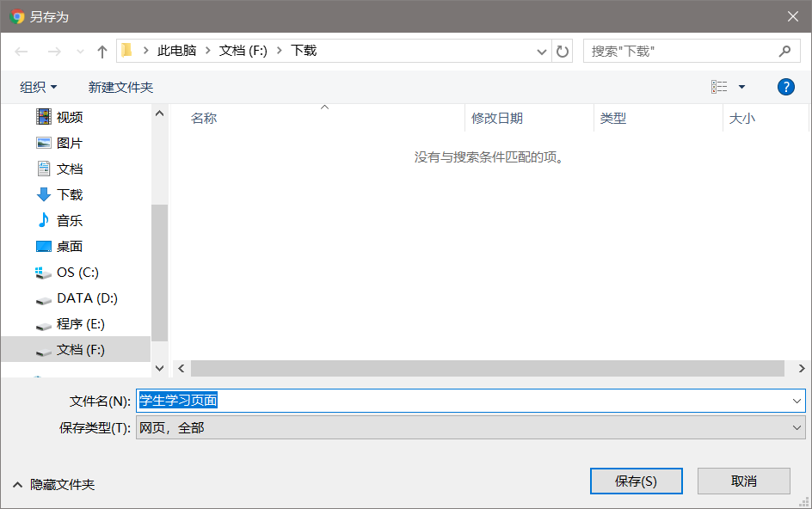Click the search magnifier icon

point(784,52)
